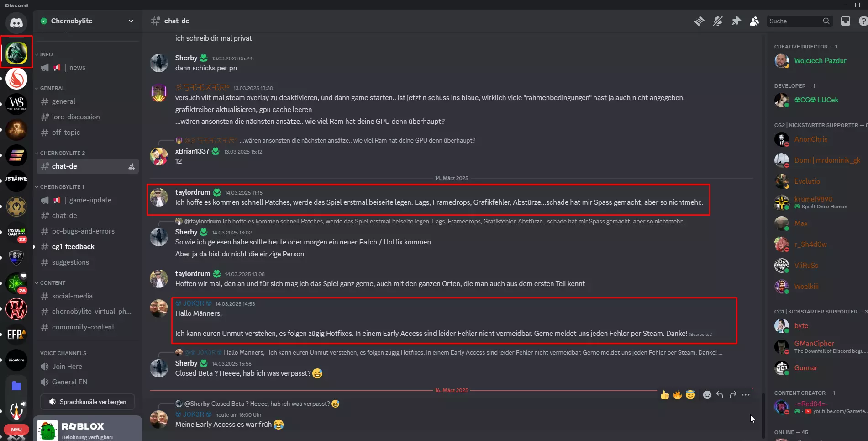This screenshot has width=868, height=441.
Task: Focus the Suche search field
Action: (794, 21)
